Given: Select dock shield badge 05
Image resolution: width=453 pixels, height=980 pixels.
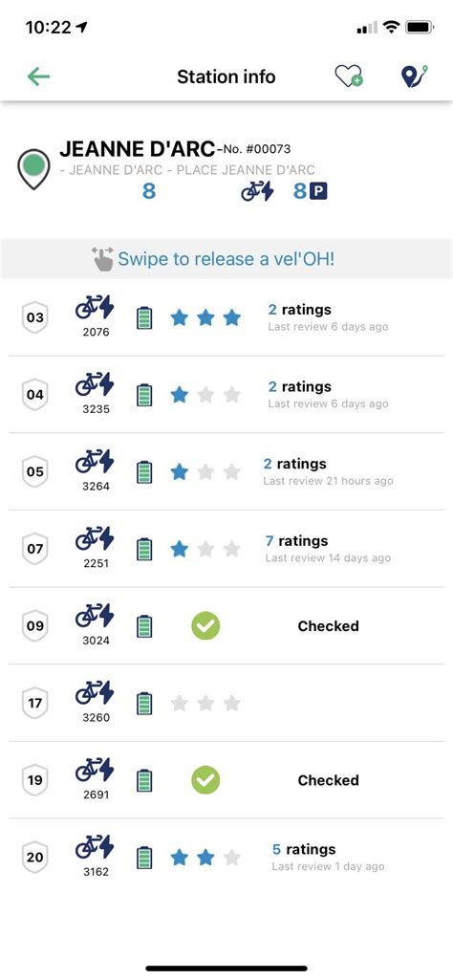Looking at the screenshot, I should click(x=35, y=472).
